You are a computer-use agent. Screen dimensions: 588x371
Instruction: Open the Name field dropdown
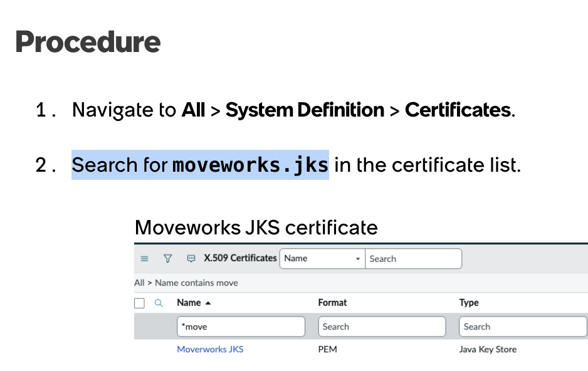(x=322, y=259)
